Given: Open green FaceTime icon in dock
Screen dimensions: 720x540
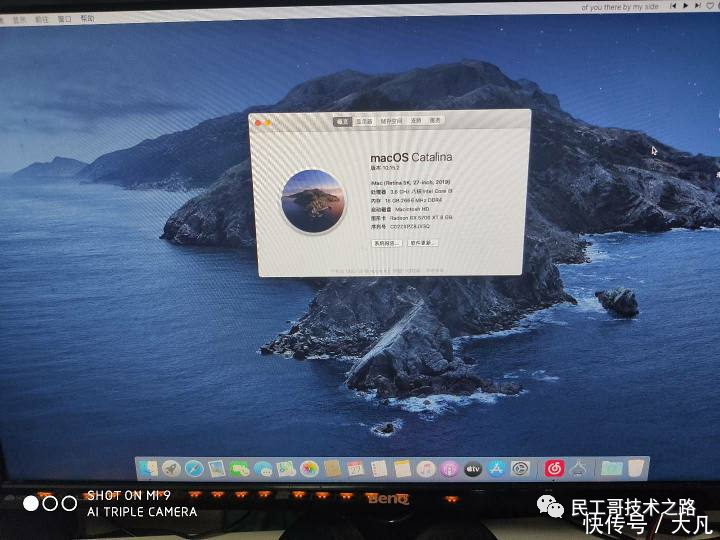Looking at the screenshot, I should [240, 469].
